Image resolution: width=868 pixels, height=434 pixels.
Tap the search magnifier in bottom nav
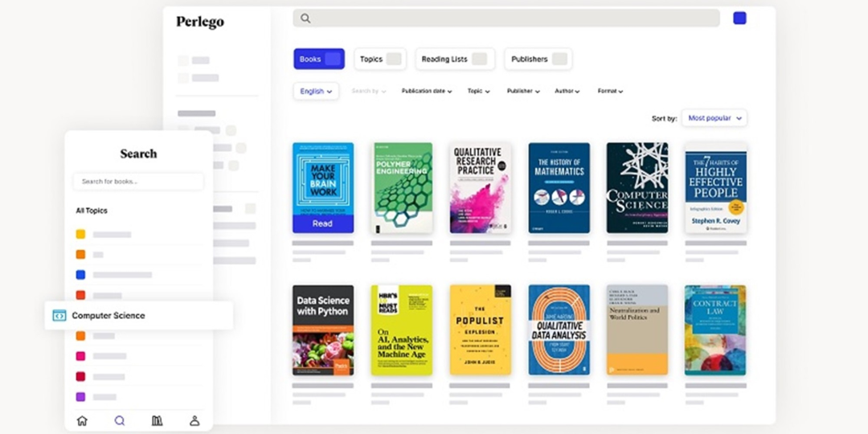coord(120,420)
